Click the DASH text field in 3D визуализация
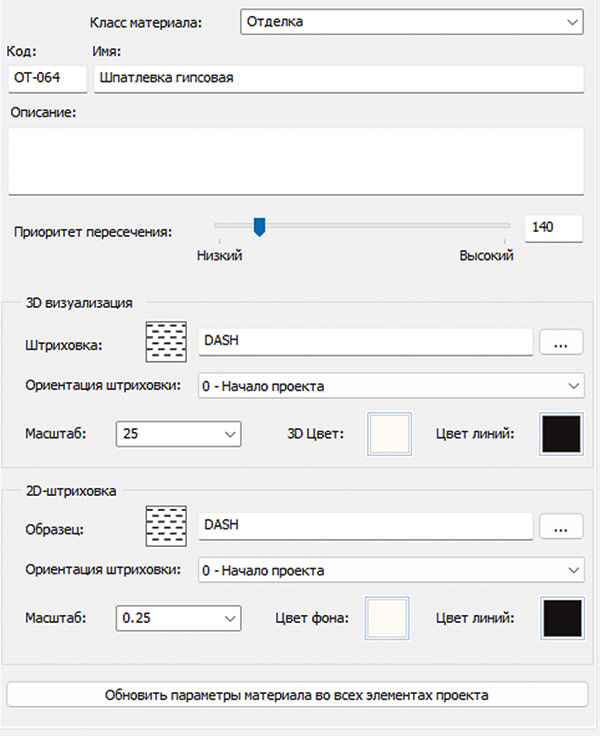 tap(365, 342)
